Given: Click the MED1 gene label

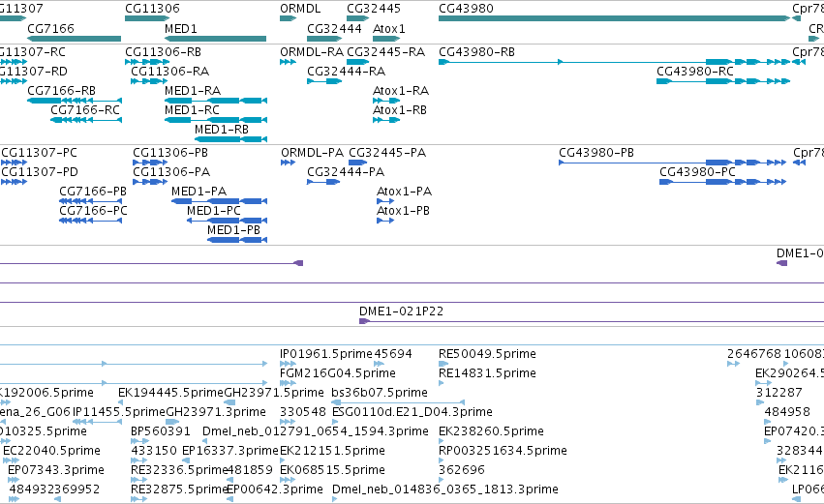Looking at the screenshot, I should 181,28.
